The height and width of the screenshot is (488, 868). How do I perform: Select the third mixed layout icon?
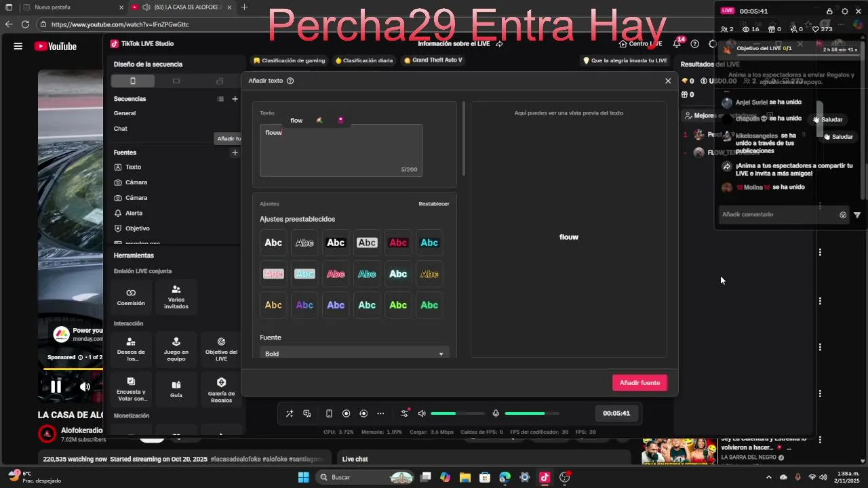click(219, 81)
